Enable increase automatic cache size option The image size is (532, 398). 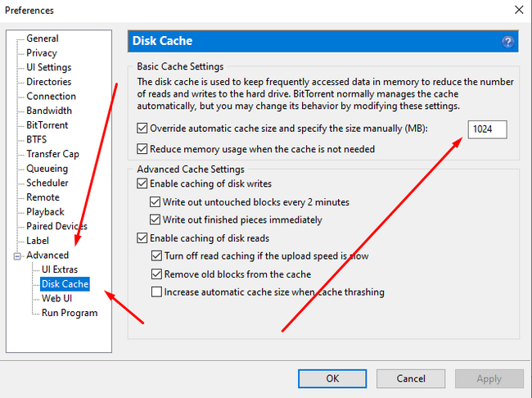(157, 292)
